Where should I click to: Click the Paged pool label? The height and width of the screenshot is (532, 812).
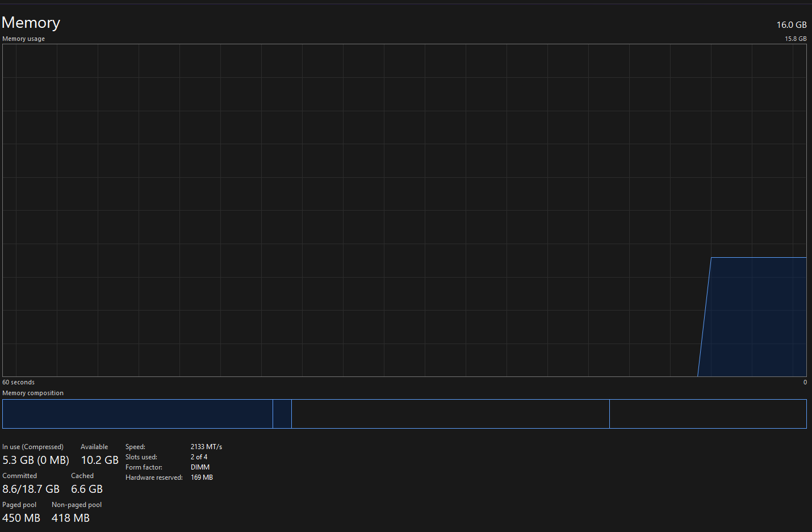(19, 505)
